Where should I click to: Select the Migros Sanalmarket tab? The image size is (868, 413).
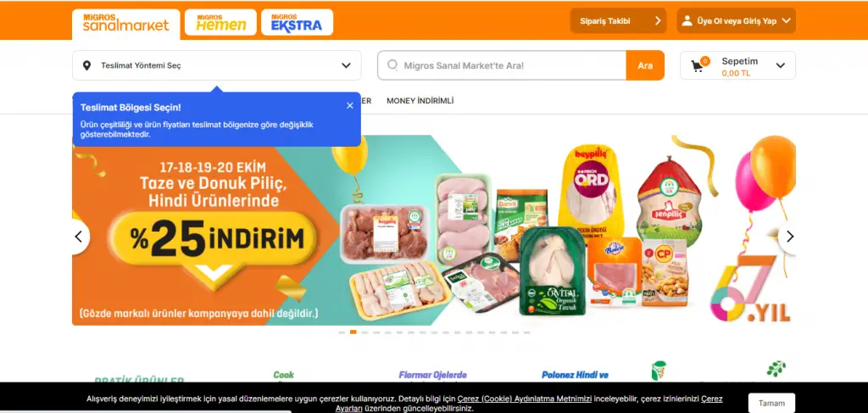coord(126,25)
